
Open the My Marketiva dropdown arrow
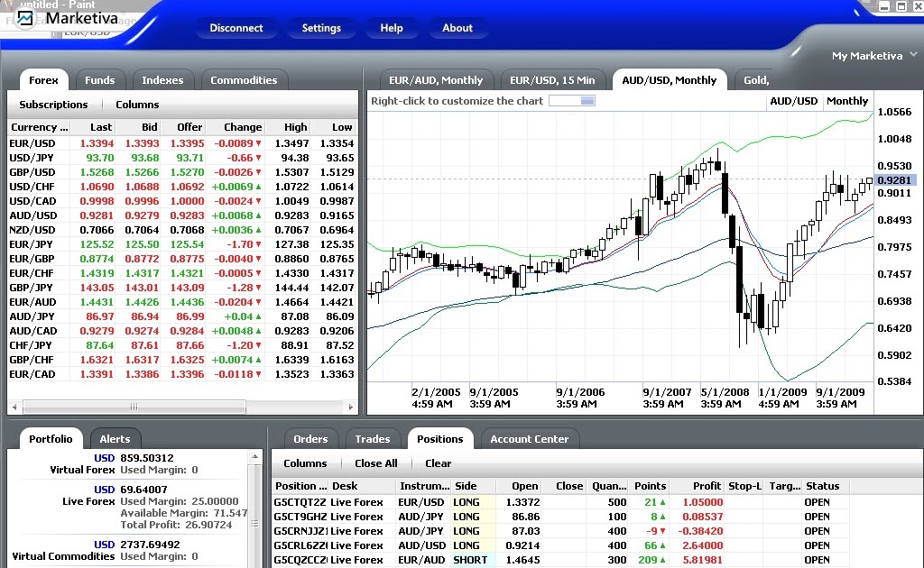point(913,55)
